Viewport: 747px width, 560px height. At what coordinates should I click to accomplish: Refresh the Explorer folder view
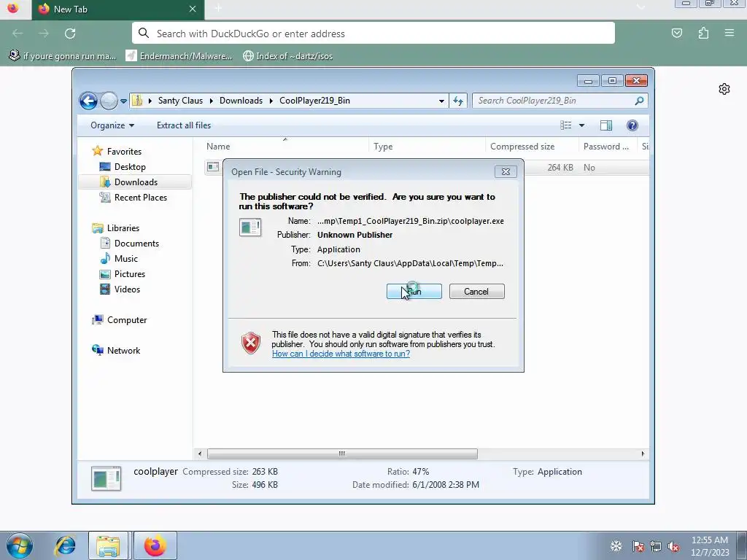(x=458, y=101)
